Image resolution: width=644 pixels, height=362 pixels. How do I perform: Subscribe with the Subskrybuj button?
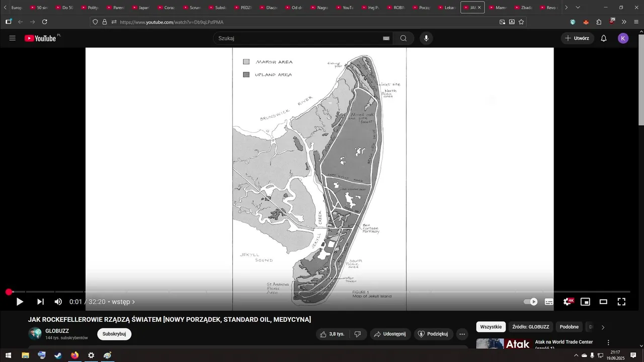[114, 334]
